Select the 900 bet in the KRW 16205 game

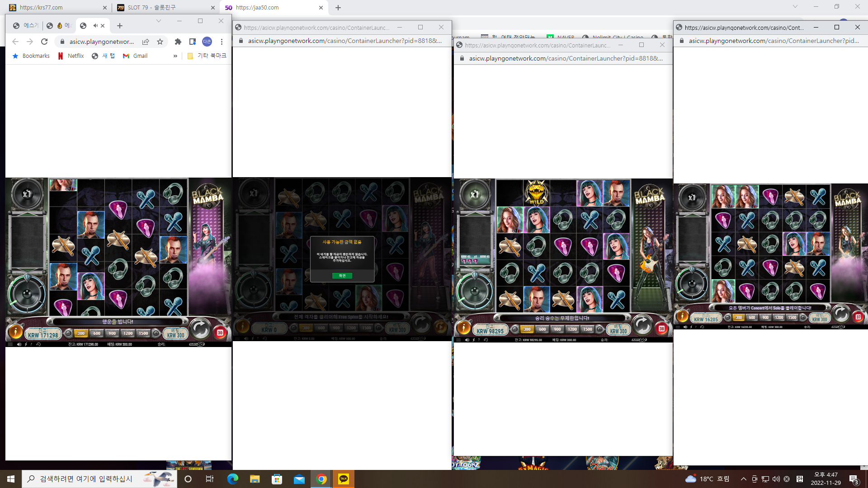(x=765, y=318)
